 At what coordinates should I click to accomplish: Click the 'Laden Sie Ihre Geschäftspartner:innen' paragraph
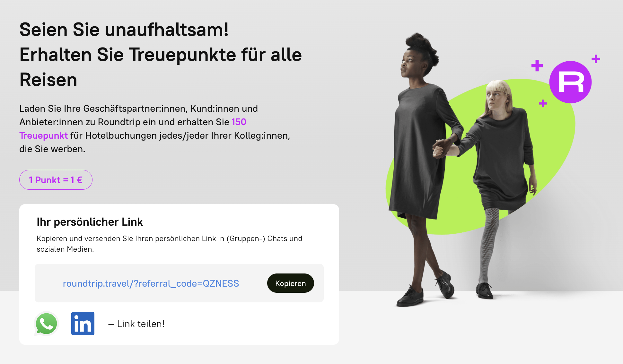pyautogui.click(x=155, y=129)
